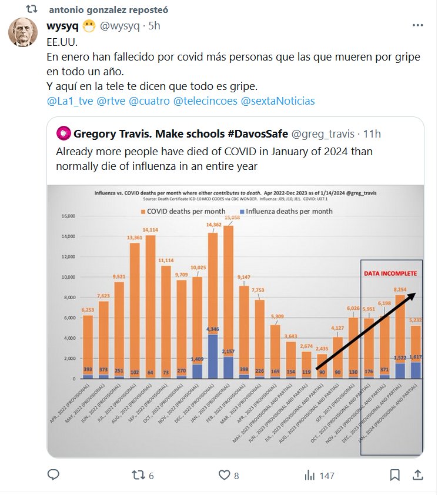This screenshot has height=495, width=448.
Task: Open the quoted Gregory Travis tweet text
Action: point(214,159)
